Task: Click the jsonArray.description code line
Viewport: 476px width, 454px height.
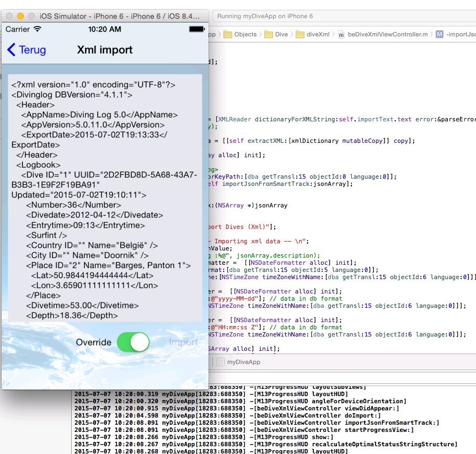Action: pos(264,256)
